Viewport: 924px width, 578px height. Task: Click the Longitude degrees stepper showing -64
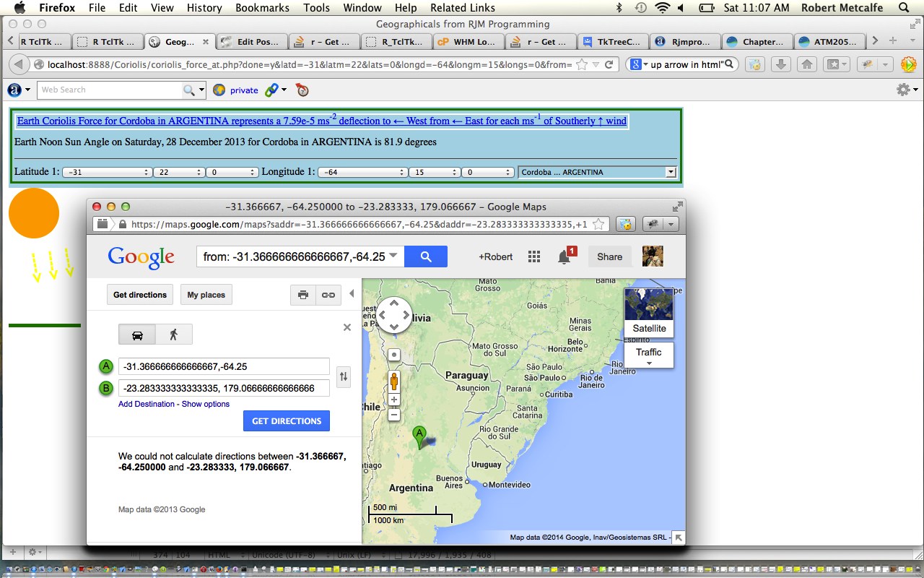click(x=363, y=172)
